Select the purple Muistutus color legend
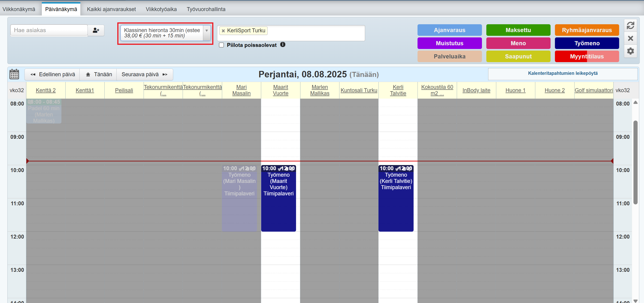The width and height of the screenshot is (644, 303). [x=449, y=43]
